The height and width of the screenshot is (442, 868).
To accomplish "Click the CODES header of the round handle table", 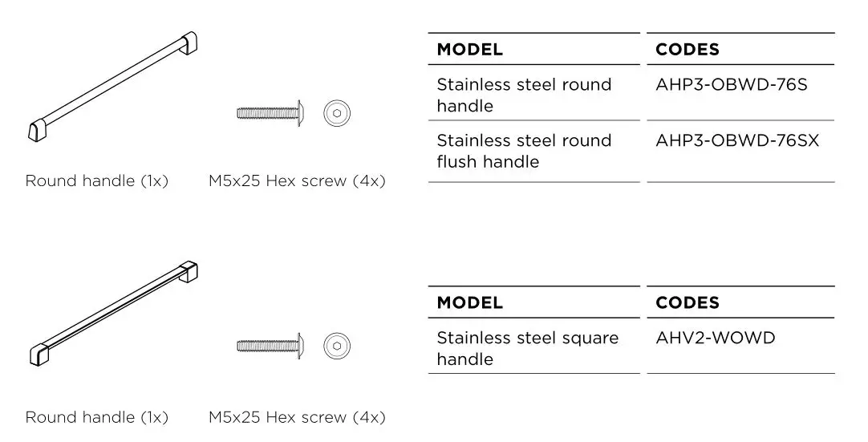I will click(688, 50).
